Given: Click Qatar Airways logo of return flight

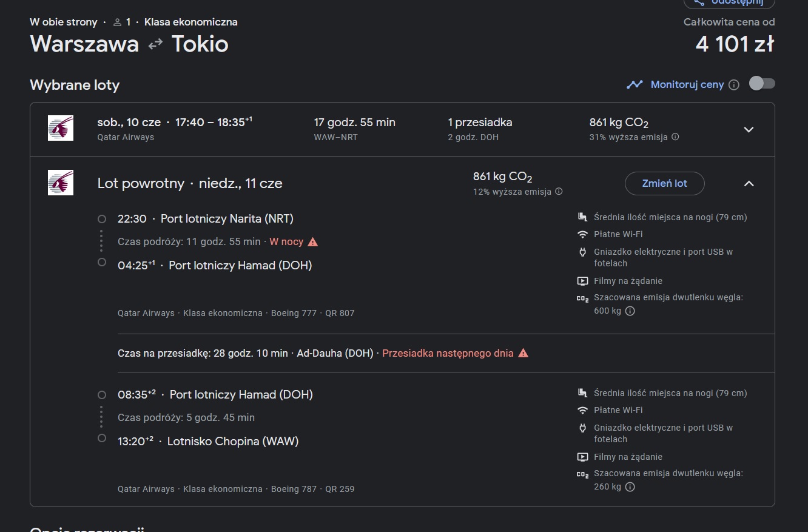Looking at the screenshot, I should [x=61, y=183].
